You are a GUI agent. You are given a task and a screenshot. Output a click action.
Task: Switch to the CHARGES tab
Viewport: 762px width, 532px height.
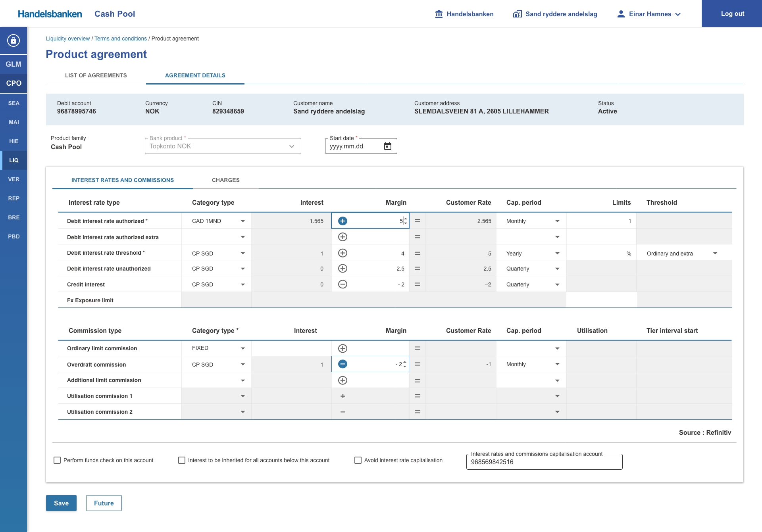click(225, 180)
